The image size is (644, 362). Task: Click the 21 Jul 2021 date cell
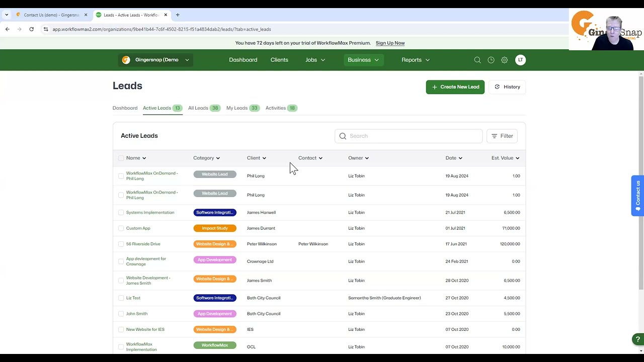455,213
